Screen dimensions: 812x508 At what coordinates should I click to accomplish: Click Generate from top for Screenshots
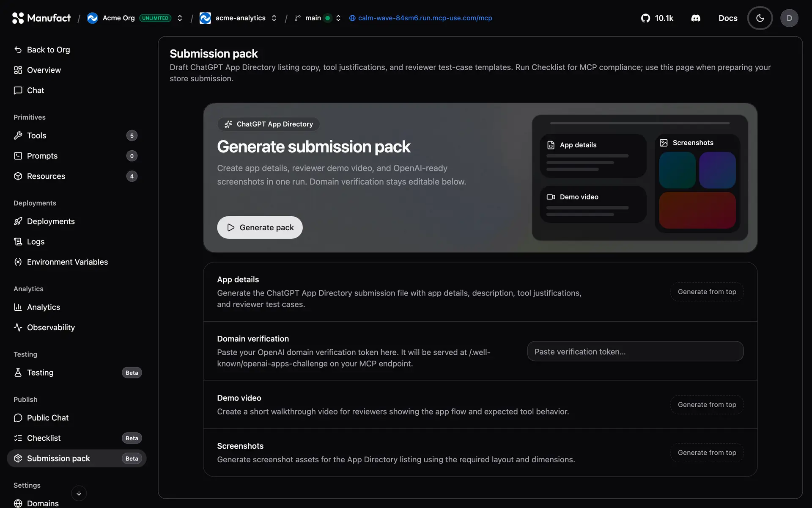pyautogui.click(x=707, y=453)
